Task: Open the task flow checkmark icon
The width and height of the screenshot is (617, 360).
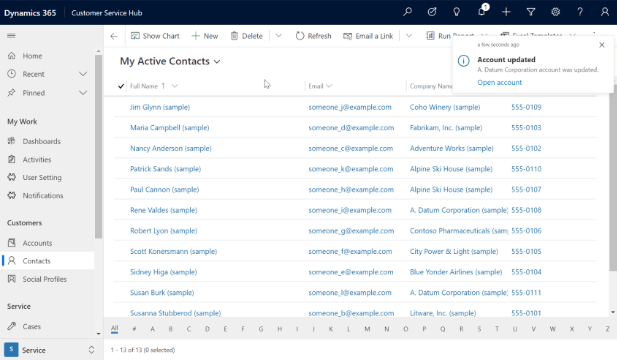Action: [x=432, y=12]
